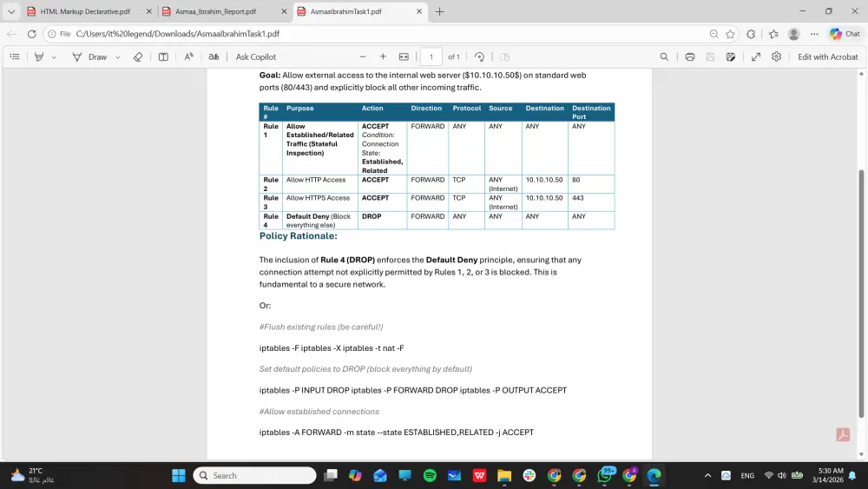Viewport: 868px width, 489px height.
Task: Switch to HTML Markup Declarative.pdf tab
Action: tap(85, 11)
